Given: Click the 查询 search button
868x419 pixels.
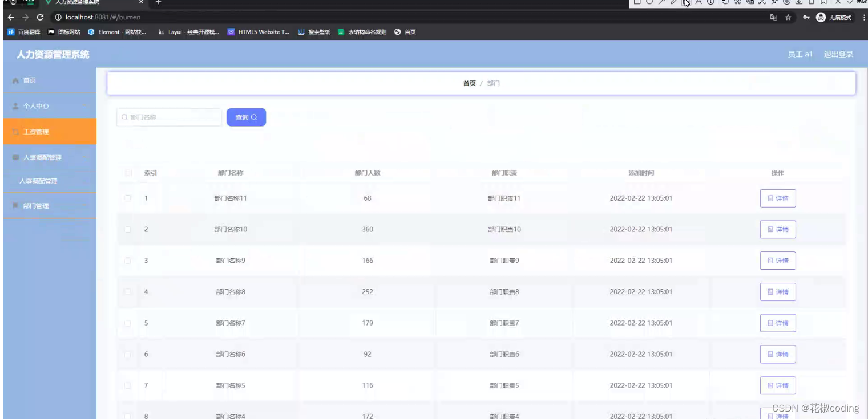Looking at the screenshot, I should coord(246,117).
